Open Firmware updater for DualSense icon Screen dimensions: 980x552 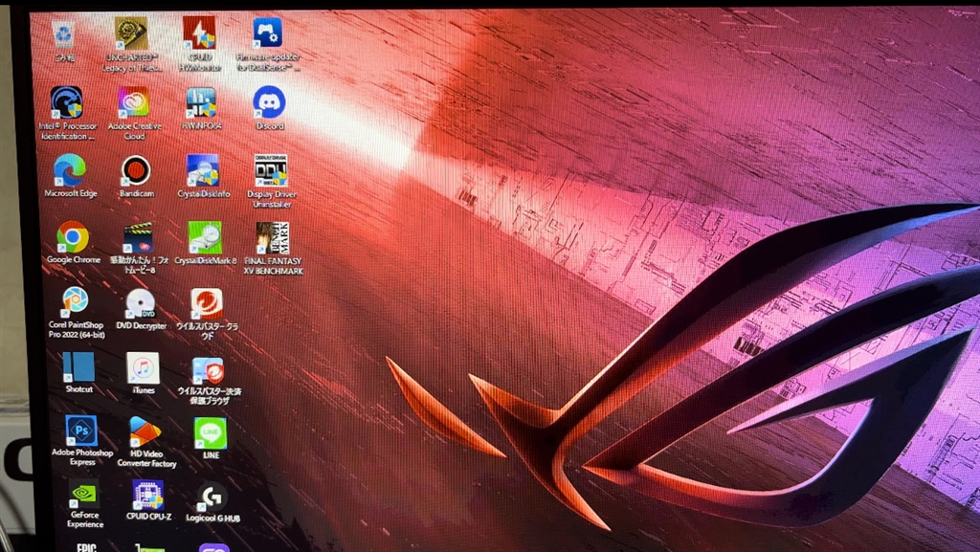click(x=268, y=33)
